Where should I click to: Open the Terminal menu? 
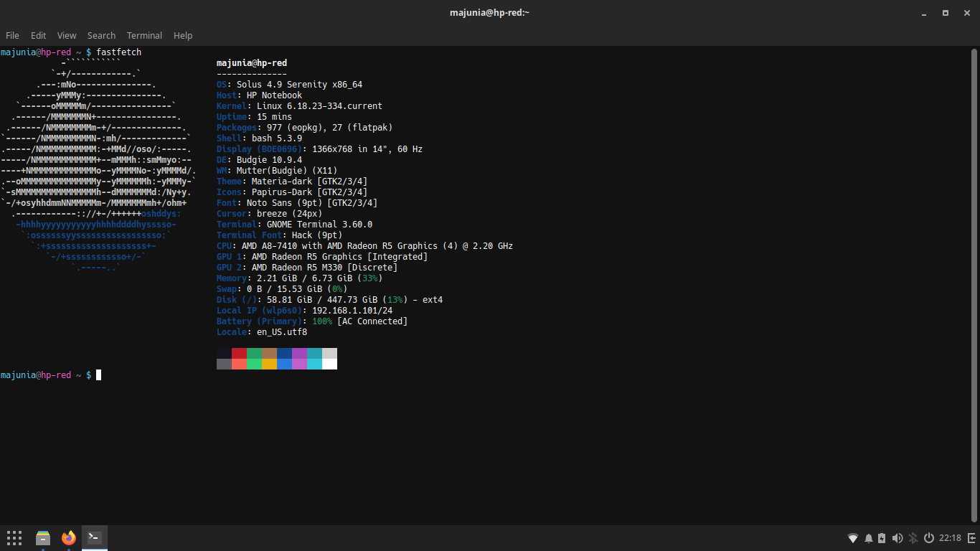click(x=144, y=35)
